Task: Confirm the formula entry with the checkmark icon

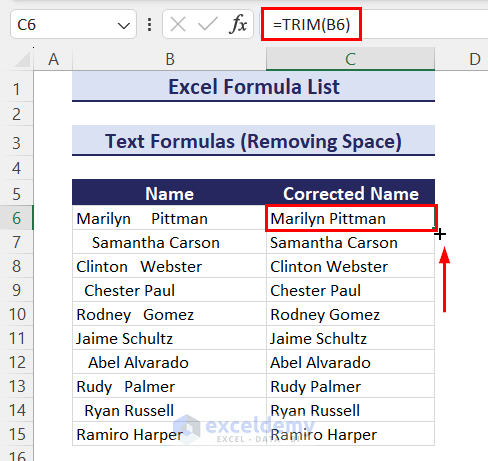Action: point(208,24)
